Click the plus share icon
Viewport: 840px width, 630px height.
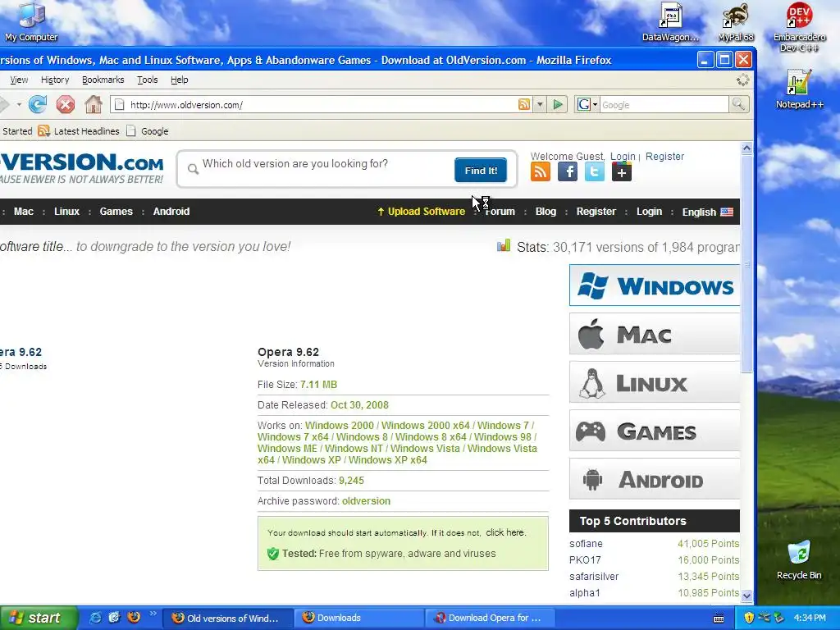[622, 172]
